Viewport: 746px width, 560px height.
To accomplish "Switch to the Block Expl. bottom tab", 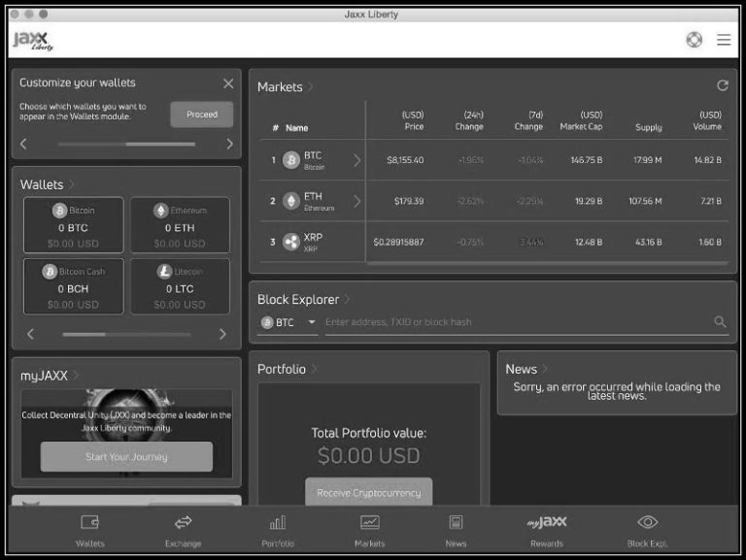I will [x=647, y=531].
